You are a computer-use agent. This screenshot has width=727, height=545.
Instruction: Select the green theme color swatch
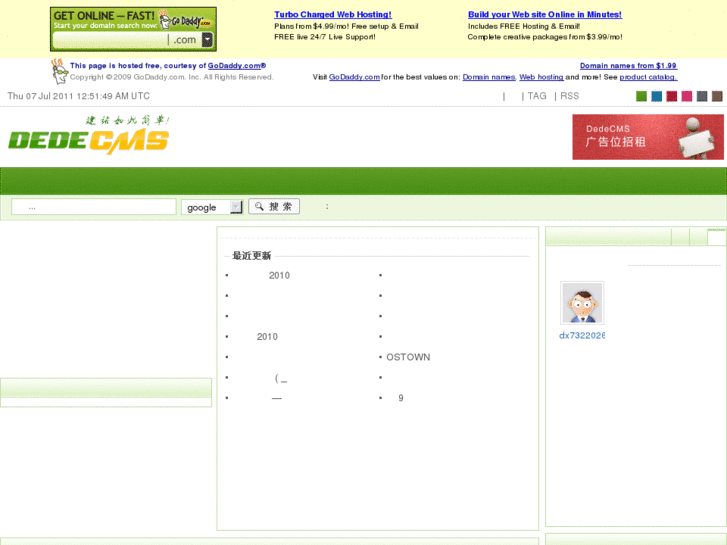[x=641, y=96]
